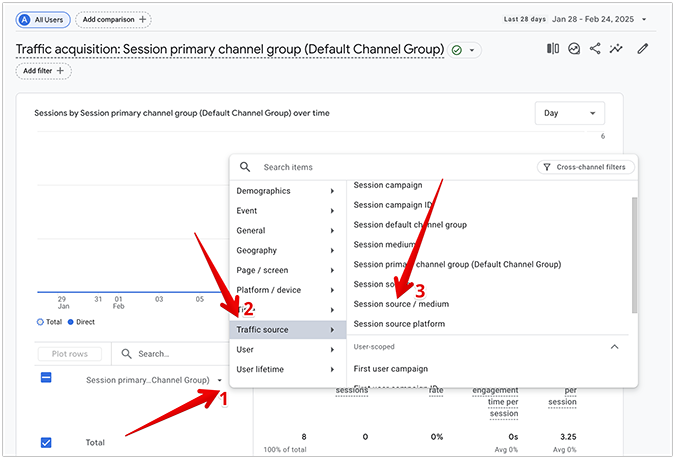The height and width of the screenshot is (459, 675).
Task: Click the Plot rows button
Action: tap(70, 354)
